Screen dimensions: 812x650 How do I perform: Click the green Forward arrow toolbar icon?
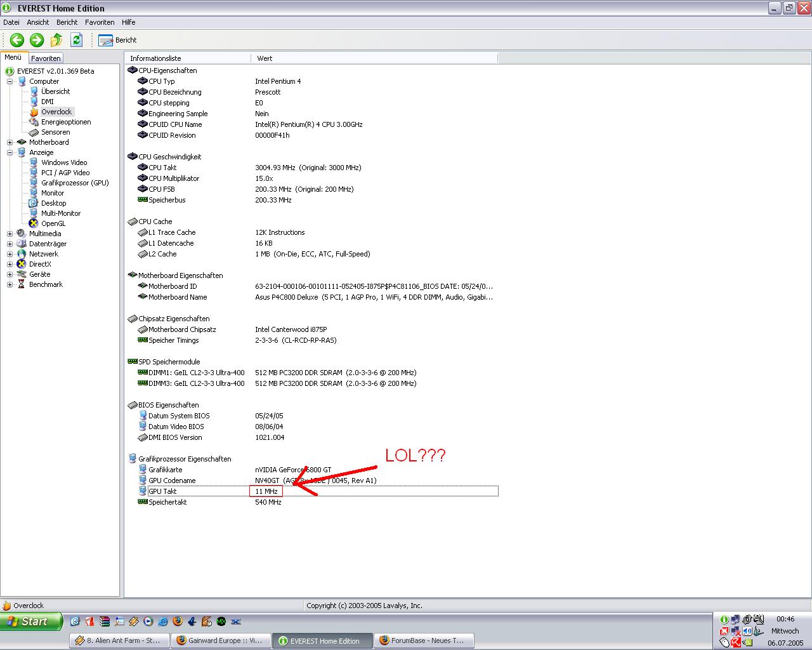tap(37, 40)
